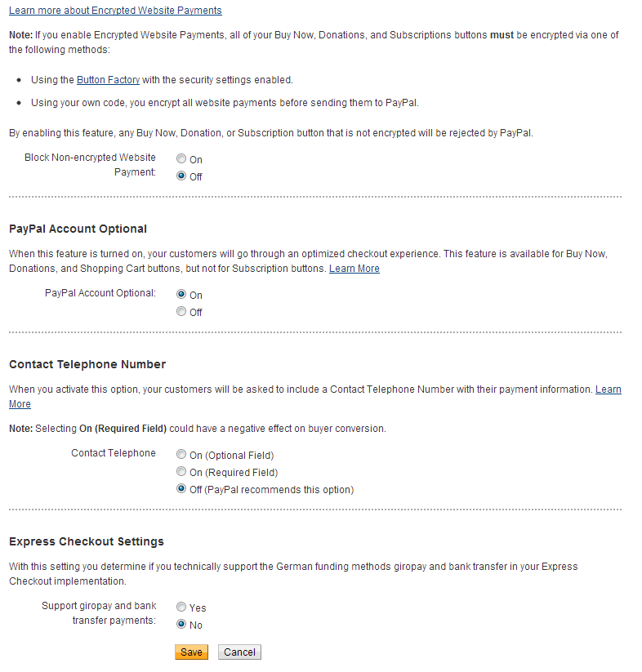Click Learn More link under PayPal Account Optional
The height and width of the screenshot is (672, 642).
tap(354, 269)
